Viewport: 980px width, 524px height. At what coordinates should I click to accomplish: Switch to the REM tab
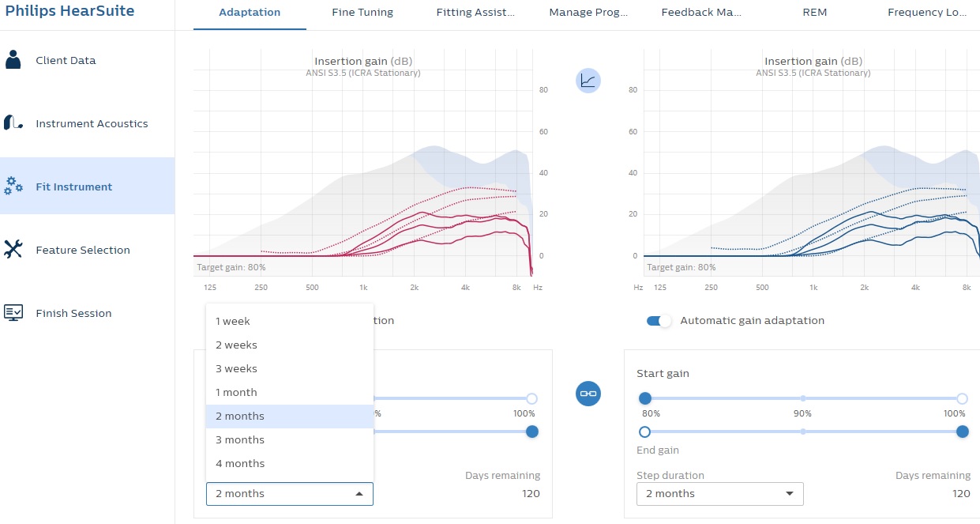[814, 13]
